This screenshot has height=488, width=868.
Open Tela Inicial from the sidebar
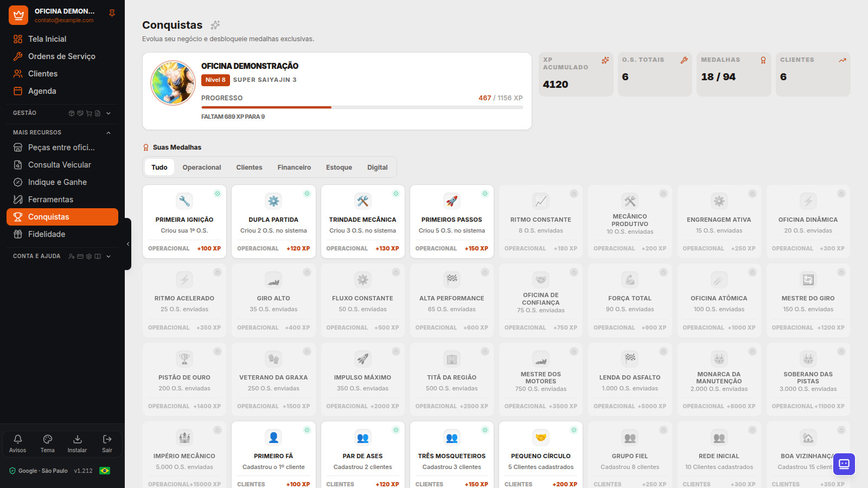62,39
